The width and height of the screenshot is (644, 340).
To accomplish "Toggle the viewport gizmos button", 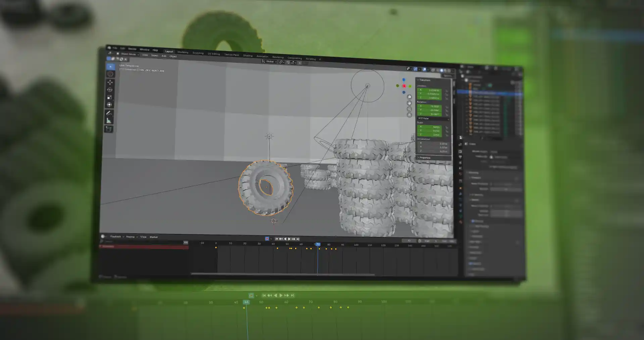I will pyautogui.click(x=415, y=69).
